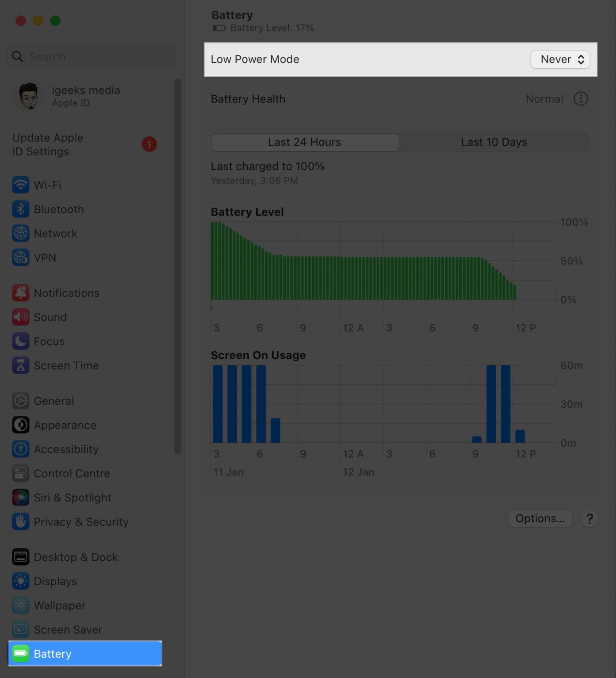Click the sidebar vertical scrollbar
This screenshot has width=616, height=678.
[x=178, y=265]
